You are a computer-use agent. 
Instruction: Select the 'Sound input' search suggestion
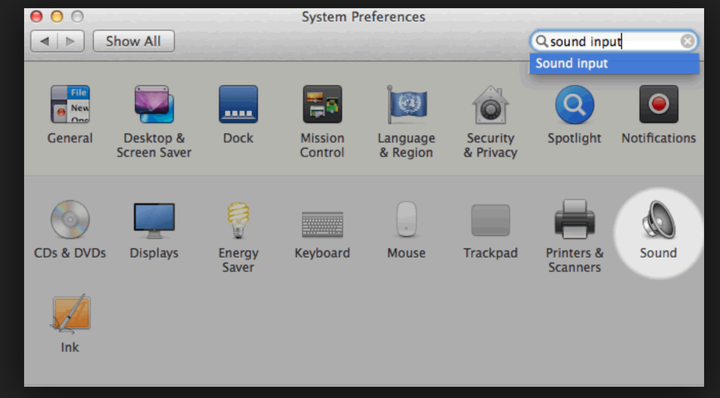point(614,63)
